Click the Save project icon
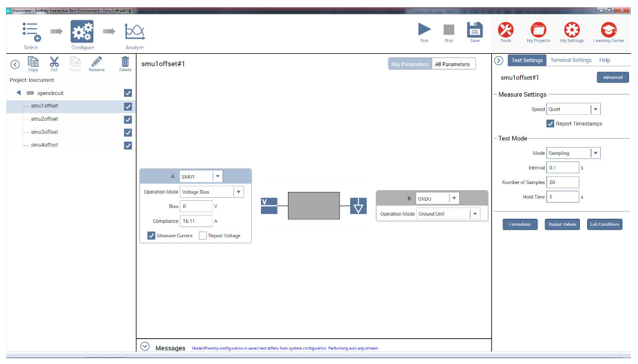This screenshot has height=364, width=638. 475,30
